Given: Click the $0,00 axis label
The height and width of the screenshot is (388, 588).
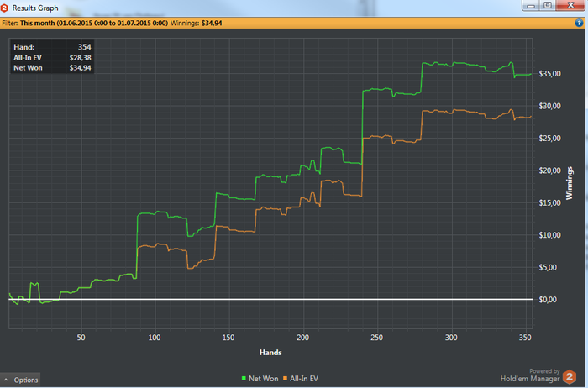Looking at the screenshot, I should pyautogui.click(x=548, y=300).
